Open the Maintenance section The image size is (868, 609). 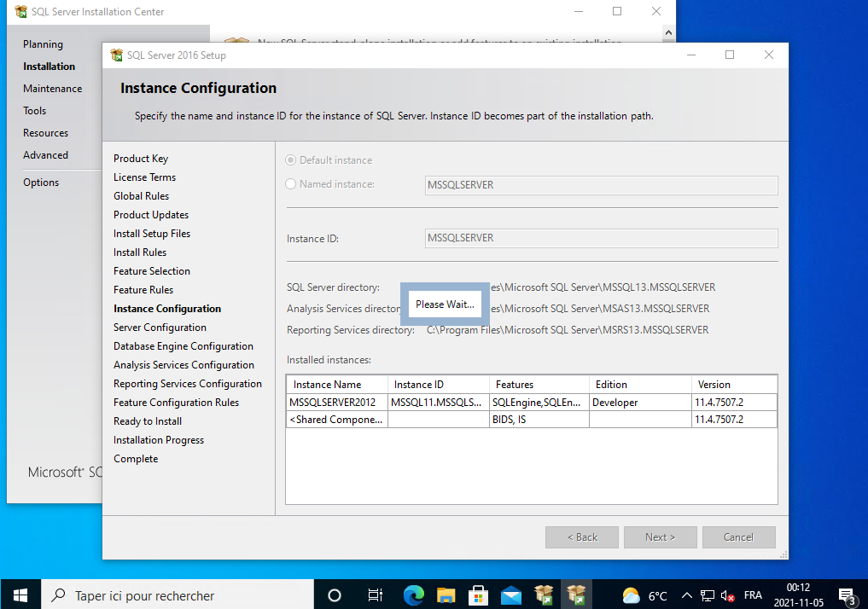pyautogui.click(x=53, y=89)
